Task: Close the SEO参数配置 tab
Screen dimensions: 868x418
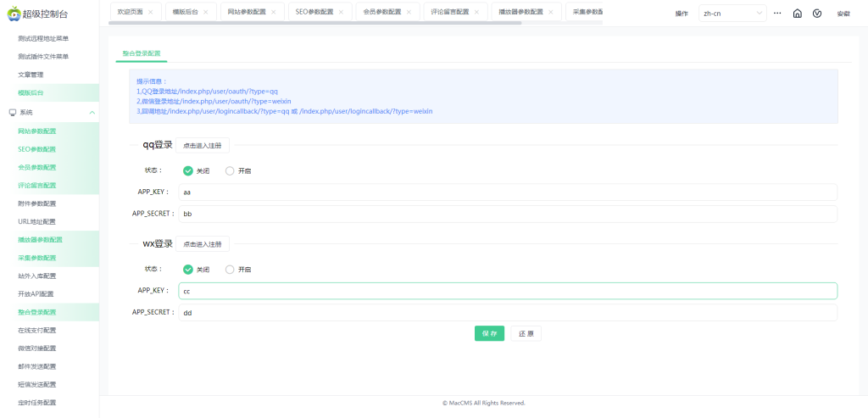Action: pyautogui.click(x=341, y=12)
